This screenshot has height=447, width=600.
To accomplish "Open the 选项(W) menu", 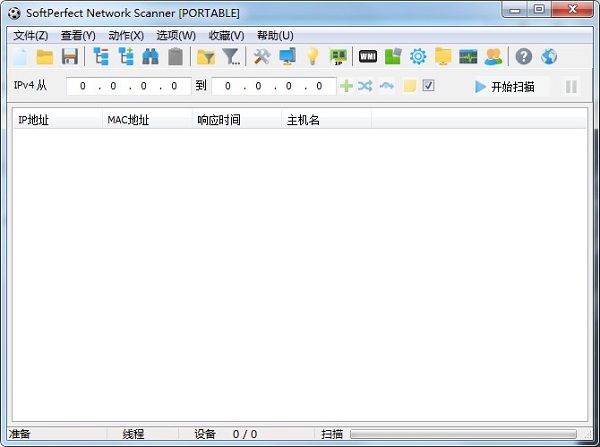I will point(176,35).
